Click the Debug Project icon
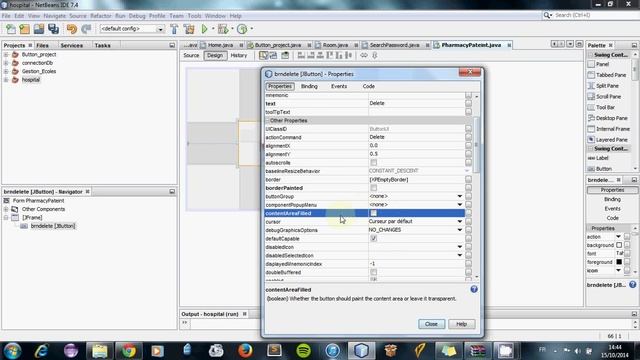 (x=223, y=29)
